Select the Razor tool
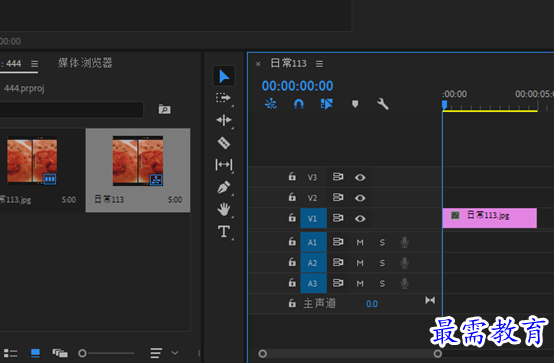Screen dimensions: 554x363 (x=224, y=142)
